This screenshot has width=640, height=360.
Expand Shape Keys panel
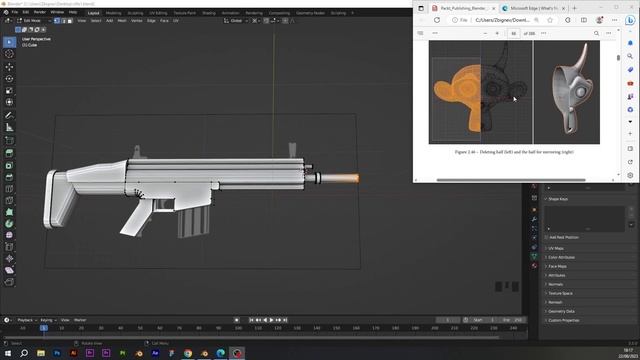click(558, 199)
